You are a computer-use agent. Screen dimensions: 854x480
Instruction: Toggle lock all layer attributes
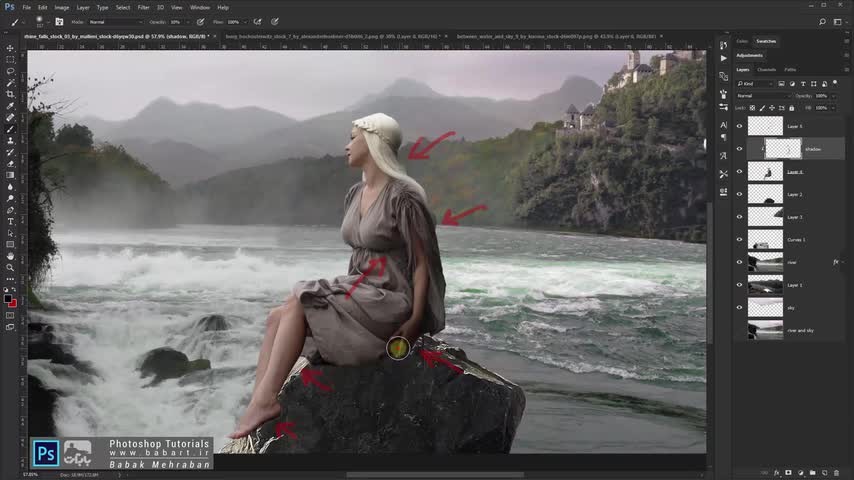click(x=791, y=108)
